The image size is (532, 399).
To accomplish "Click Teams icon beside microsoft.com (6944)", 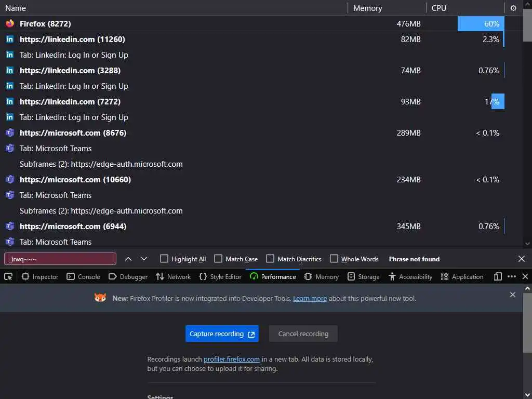I will click(x=10, y=227).
